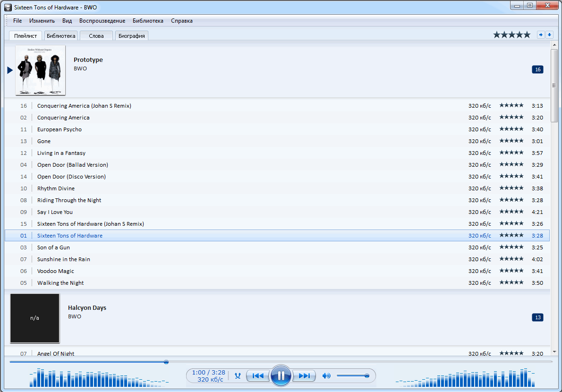Viewport: 562px width, 392px height.
Task: Mute audio using the speaker icon
Action: [x=326, y=376]
